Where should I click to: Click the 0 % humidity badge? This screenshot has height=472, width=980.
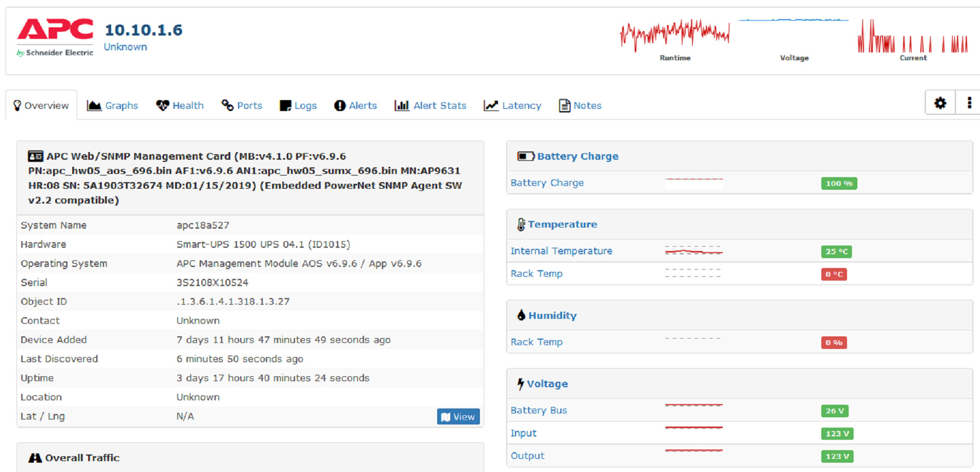(x=834, y=342)
